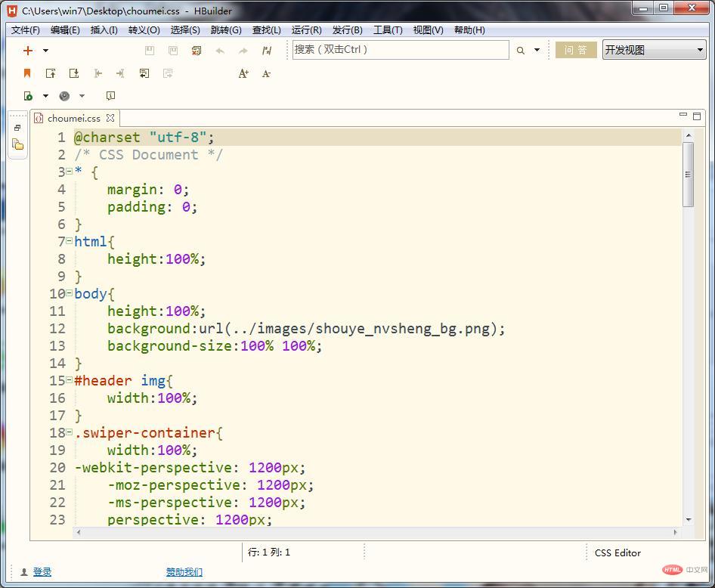Image resolution: width=715 pixels, height=588 pixels.
Task: Maximize the editor pane
Action: pyautogui.click(x=697, y=116)
